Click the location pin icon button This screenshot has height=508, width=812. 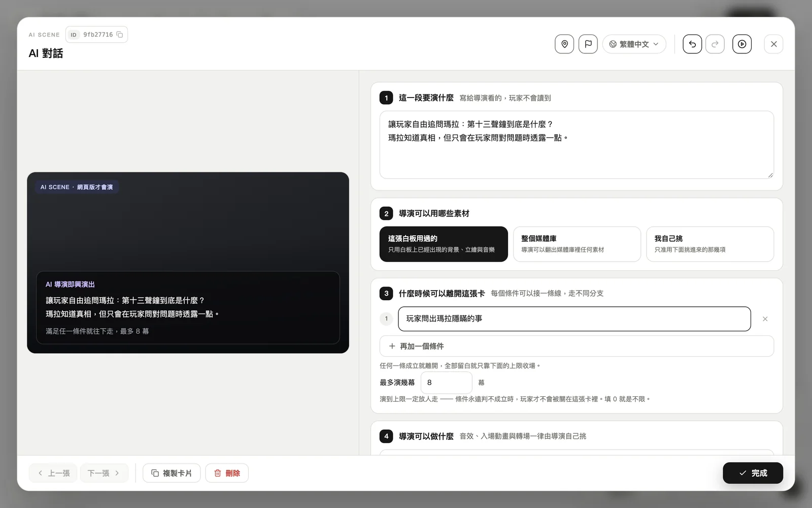[x=564, y=44]
